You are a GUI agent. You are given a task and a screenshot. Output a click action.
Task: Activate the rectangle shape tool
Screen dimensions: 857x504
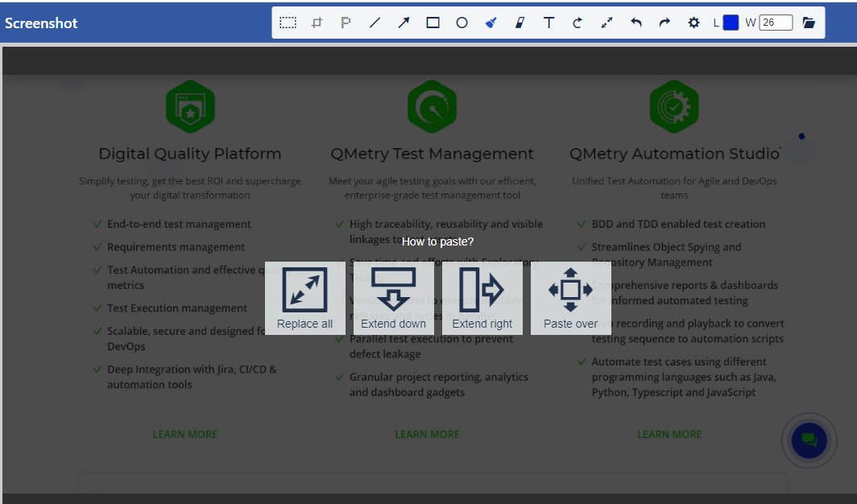tap(433, 23)
